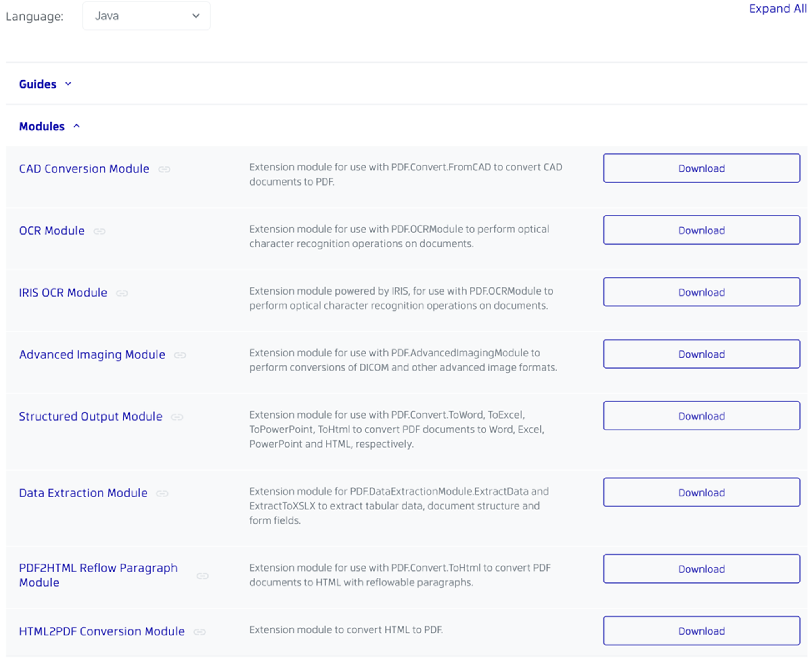Click anchor icon beside Data Extraction Module
812x662 pixels.
pos(162,494)
